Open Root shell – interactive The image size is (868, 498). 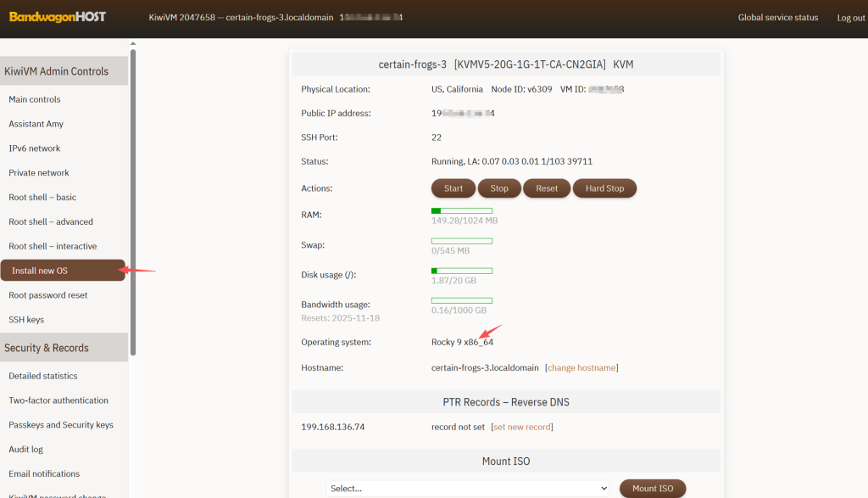click(53, 246)
